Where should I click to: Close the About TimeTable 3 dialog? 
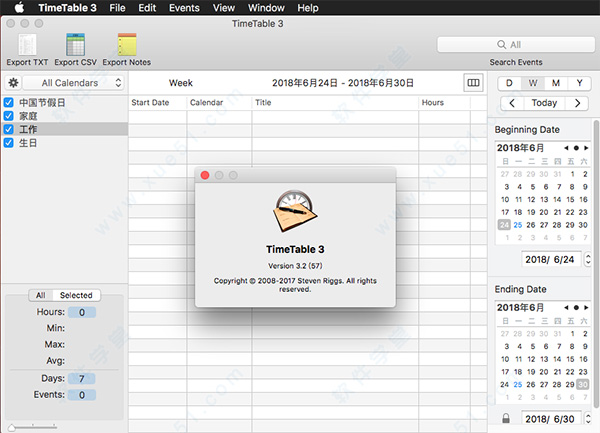tap(205, 175)
